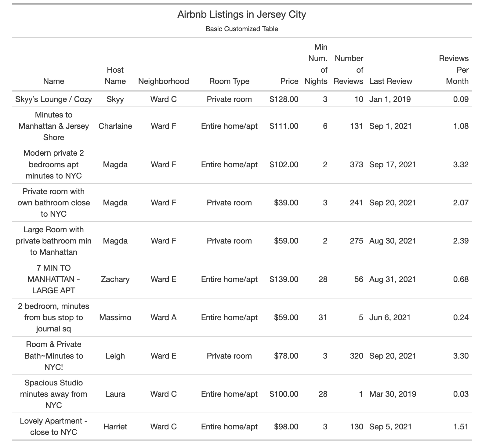Click 'Ward A' neighborhood cell
489x448 pixels.
click(x=164, y=317)
